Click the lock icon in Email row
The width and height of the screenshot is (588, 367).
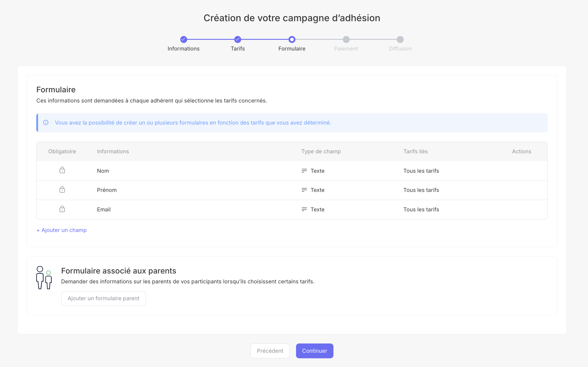pyautogui.click(x=62, y=209)
